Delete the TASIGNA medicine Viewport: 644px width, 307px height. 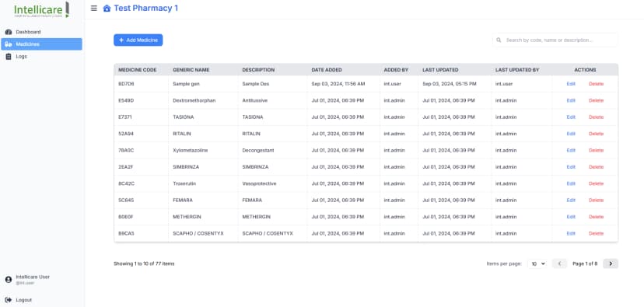596,117
